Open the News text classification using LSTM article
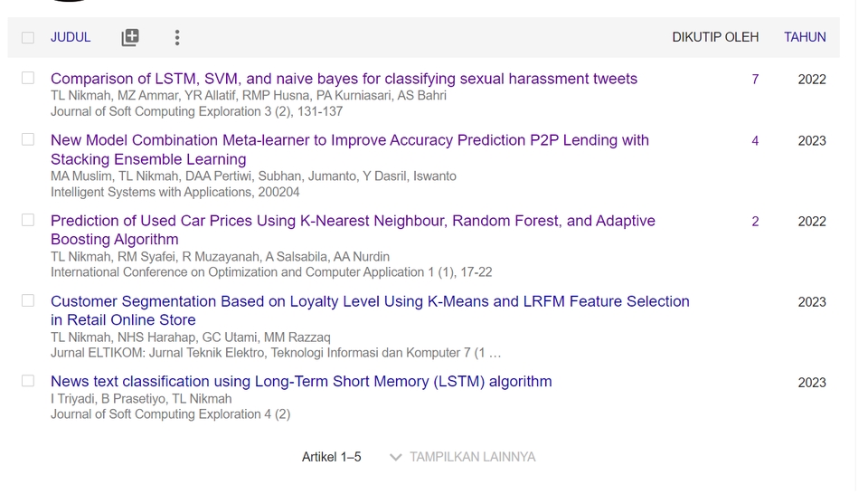Screen dimensions: 868x494 301,382
